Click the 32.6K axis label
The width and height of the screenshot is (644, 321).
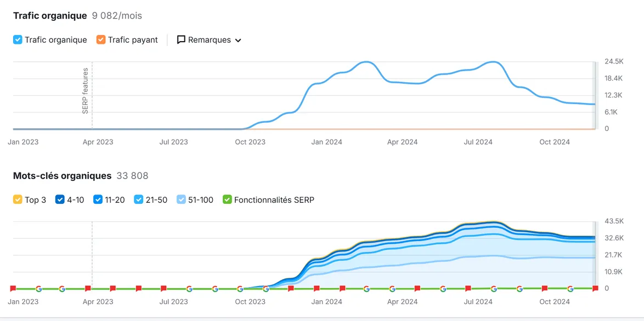614,238
